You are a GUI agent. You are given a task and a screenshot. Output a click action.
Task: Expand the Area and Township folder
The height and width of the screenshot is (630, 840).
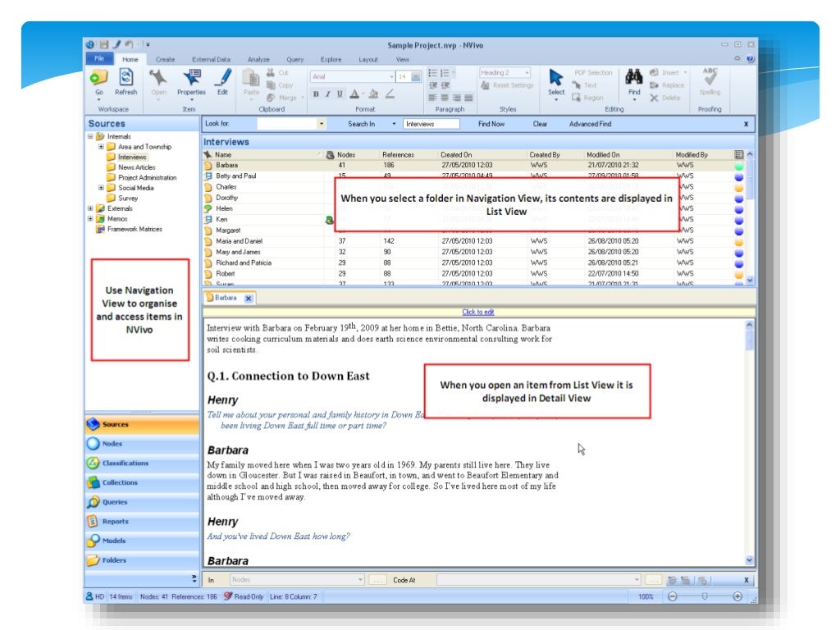(x=101, y=147)
